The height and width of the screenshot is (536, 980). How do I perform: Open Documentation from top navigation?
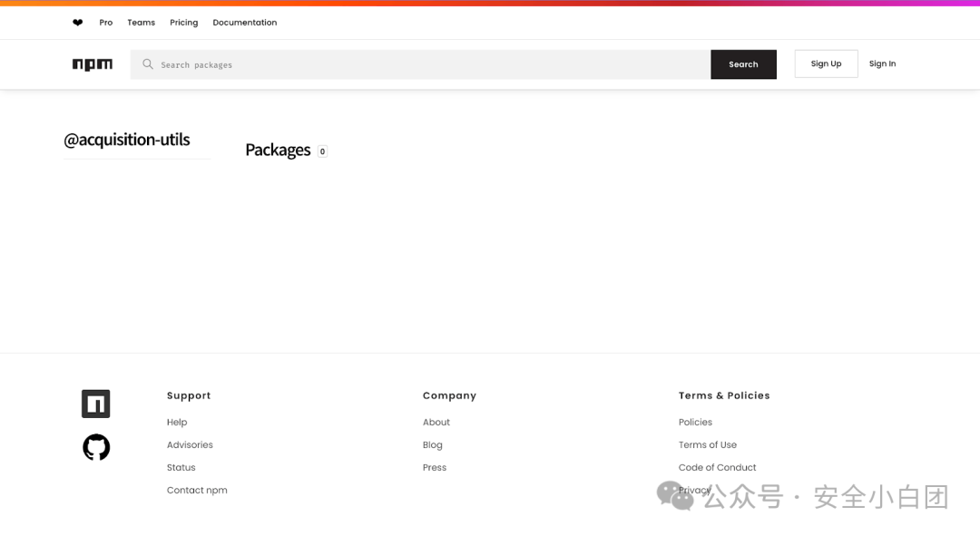pyautogui.click(x=245, y=23)
